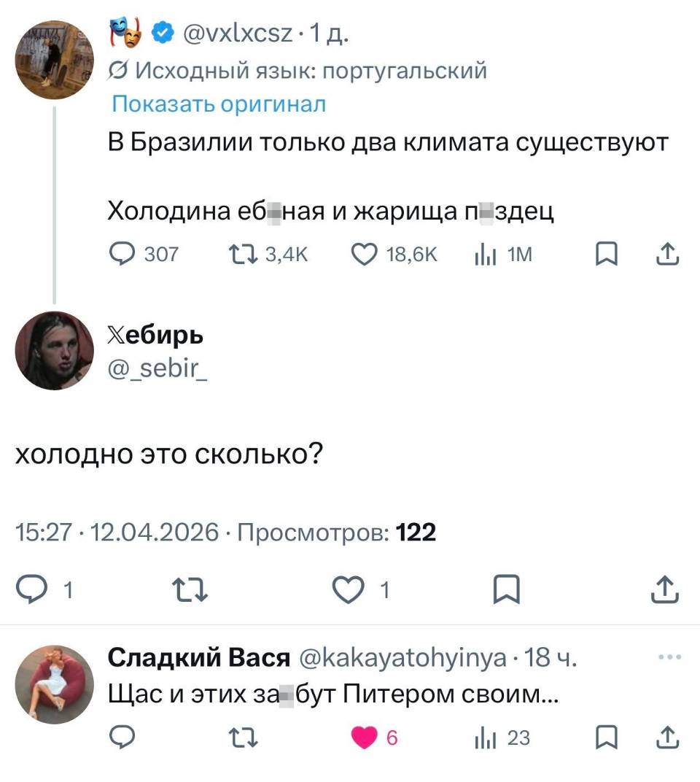Open share options for the Хебирь tweet

tap(665, 588)
